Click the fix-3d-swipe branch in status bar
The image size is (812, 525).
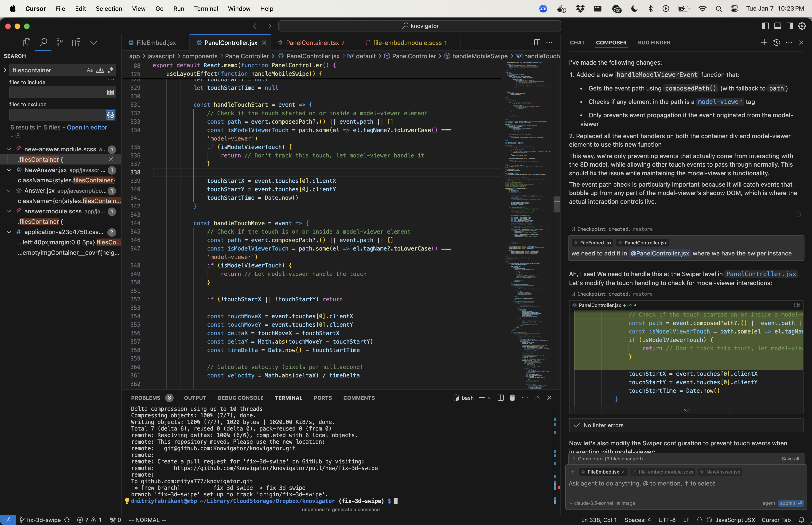pyautogui.click(x=40, y=520)
